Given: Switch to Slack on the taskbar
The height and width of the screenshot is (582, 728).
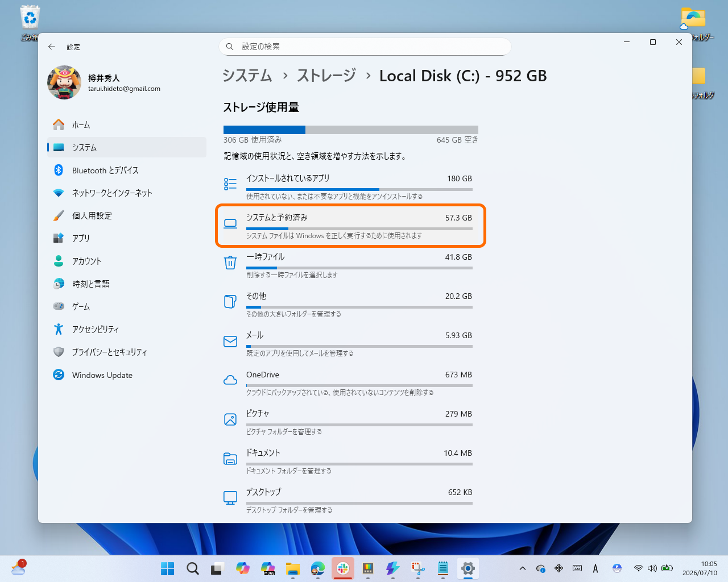Looking at the screenshot, I should point(343,568).
